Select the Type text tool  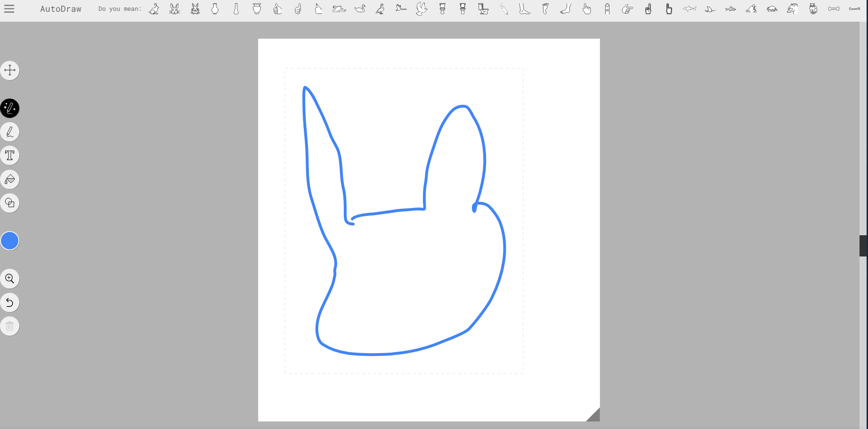coord(10,156)
